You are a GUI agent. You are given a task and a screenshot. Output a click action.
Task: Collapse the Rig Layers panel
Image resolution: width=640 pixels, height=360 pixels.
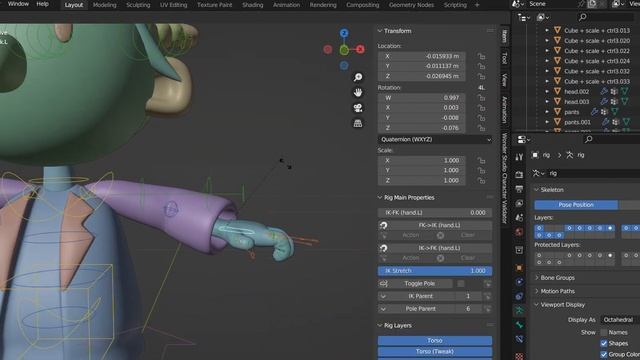tap(380, 325)
